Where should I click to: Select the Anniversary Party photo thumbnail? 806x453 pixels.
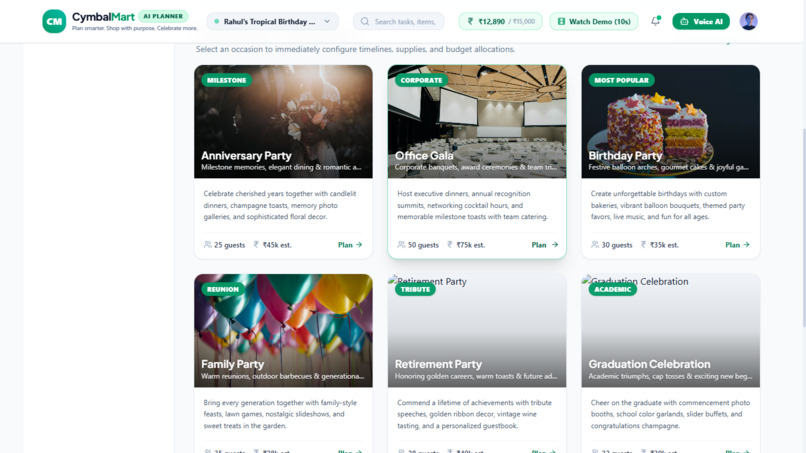[283, 121]
